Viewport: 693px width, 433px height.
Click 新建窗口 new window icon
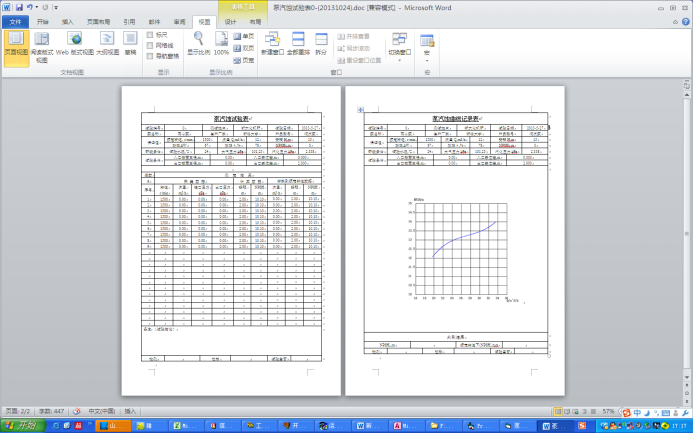pyautogui.click(x=272, y=43)
